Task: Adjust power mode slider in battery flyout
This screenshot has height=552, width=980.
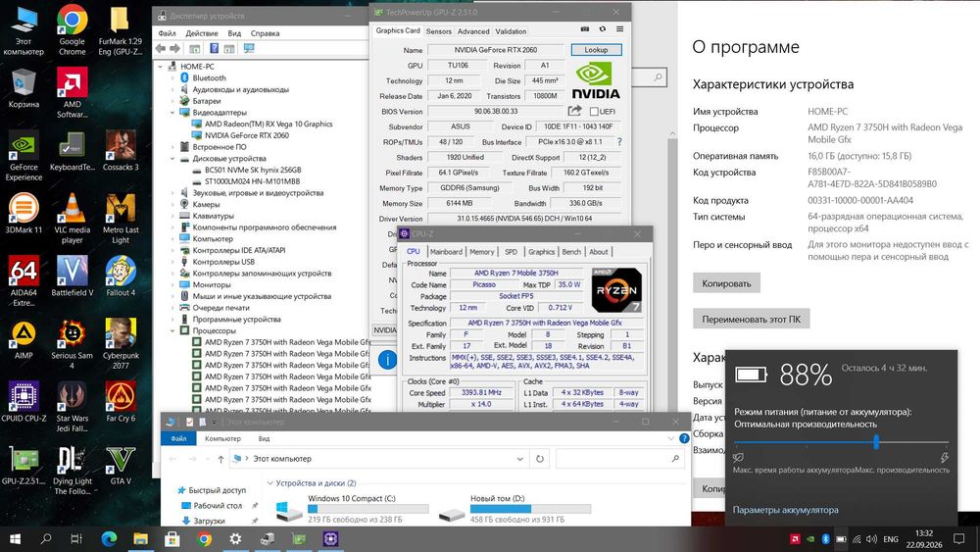Action: [876, 442]
